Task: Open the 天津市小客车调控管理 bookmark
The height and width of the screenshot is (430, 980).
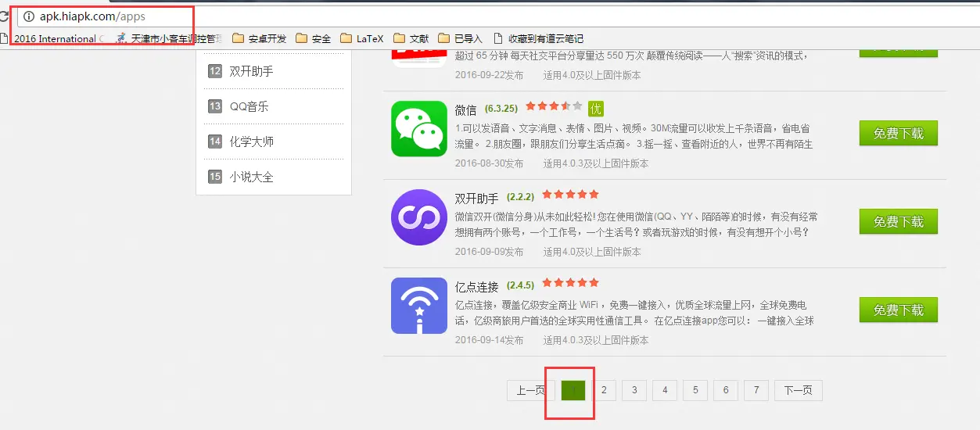Action: 169,38
